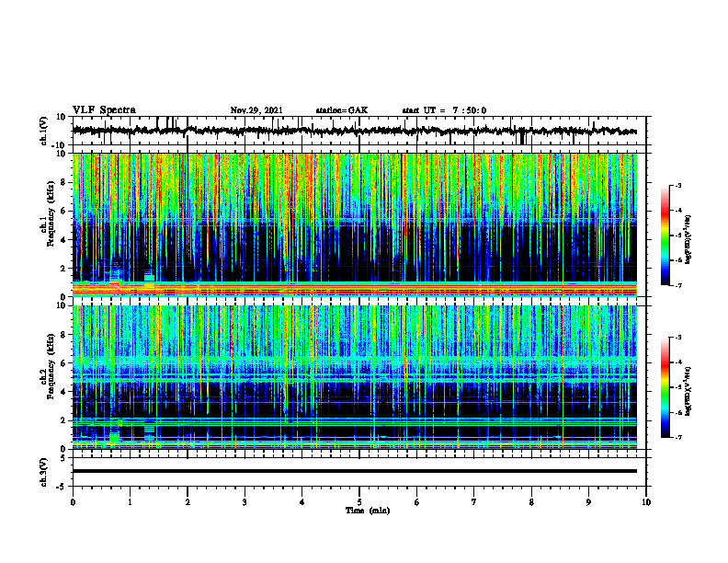Click the upper color scale's log(PSD) unit label
This screenshot has width=728, height=563.
pos(688,240)
